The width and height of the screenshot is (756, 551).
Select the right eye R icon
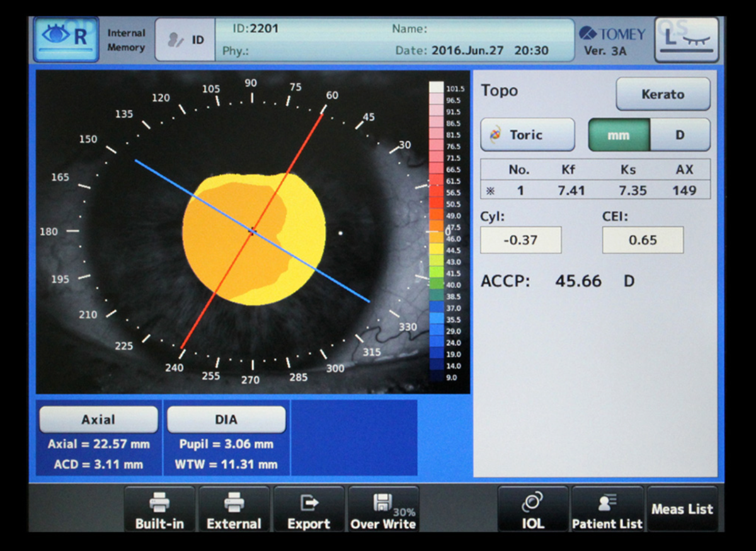tap(66, 39)
